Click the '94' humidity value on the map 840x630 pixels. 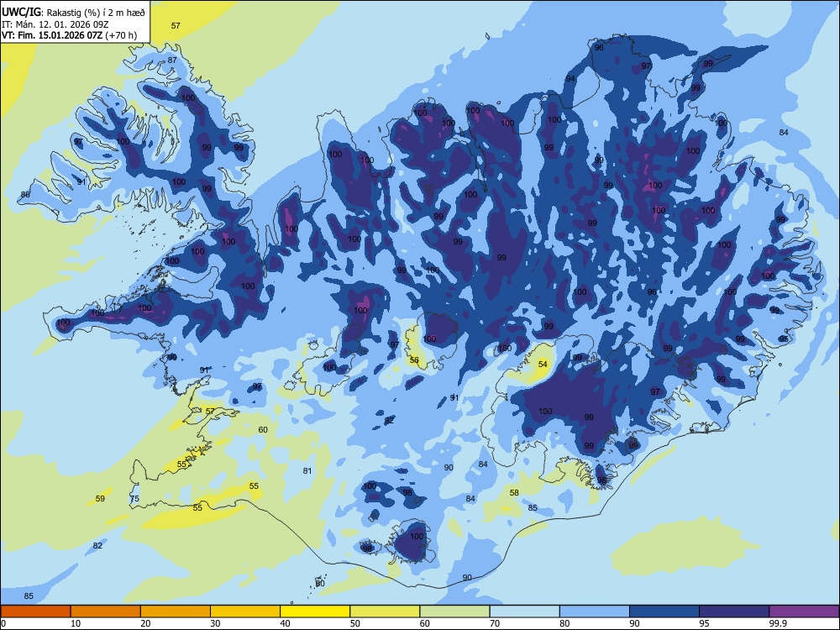pyautogui.click(x=570, y=79)
